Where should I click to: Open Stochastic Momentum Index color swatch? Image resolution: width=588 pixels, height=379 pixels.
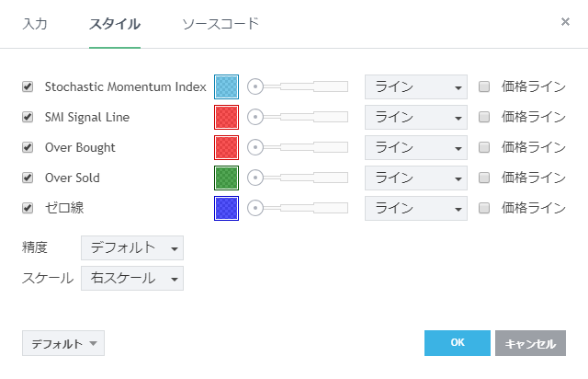pyautogui.click(x=226, y=87)
